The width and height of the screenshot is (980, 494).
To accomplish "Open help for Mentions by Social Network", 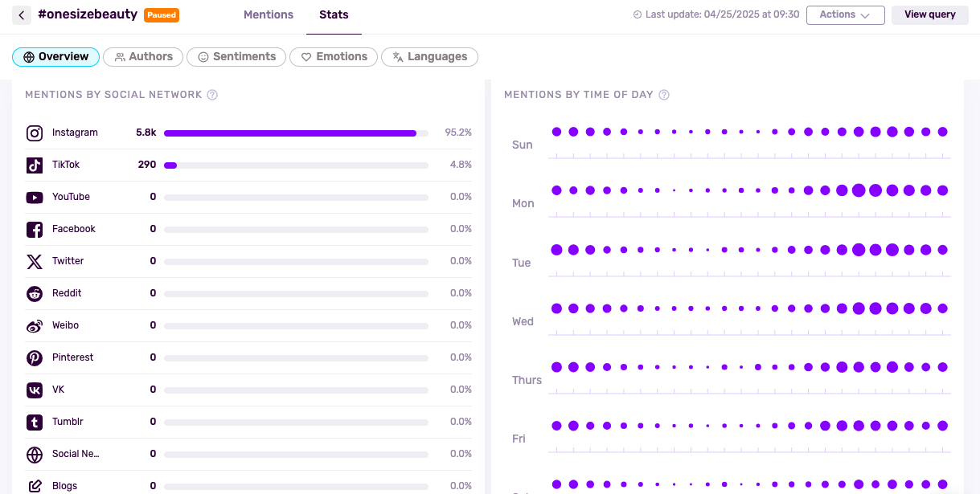I will click(x=212, y=95).
